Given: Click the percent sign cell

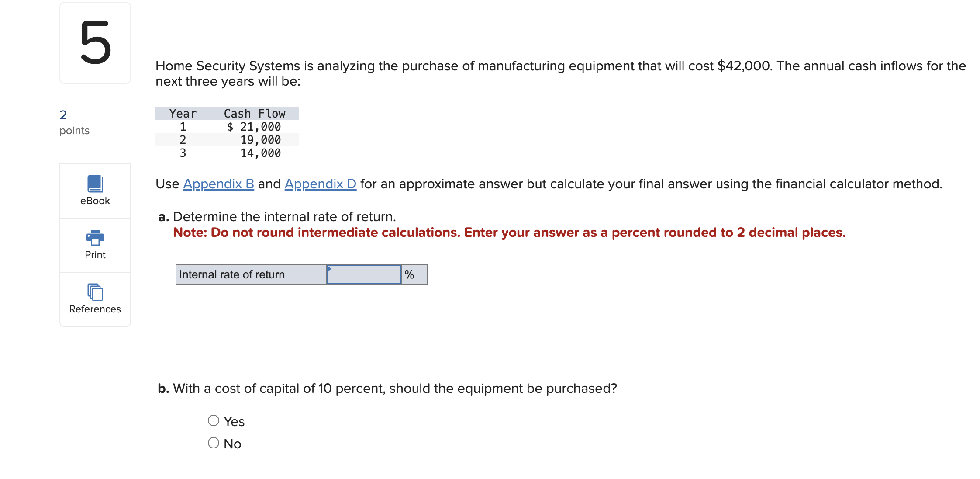Looking at the screenshot, I should [x=414, y=274].
